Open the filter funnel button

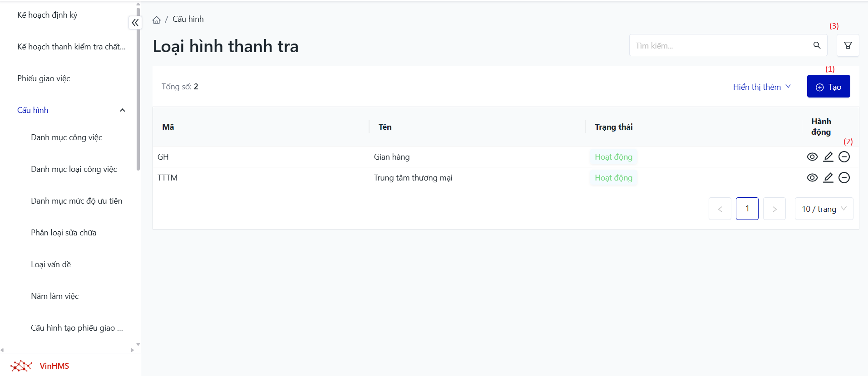coord(848,45)
